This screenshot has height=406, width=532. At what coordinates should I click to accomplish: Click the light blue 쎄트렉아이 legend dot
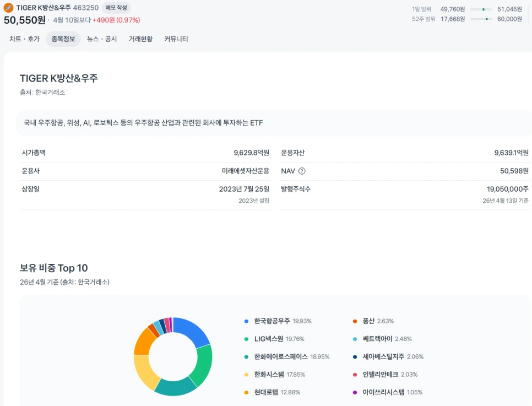(x=355, y=339)
